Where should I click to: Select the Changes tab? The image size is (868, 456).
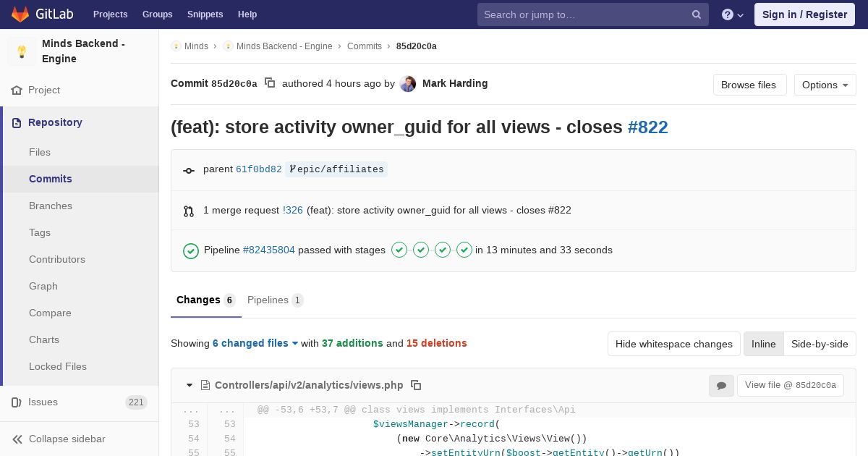click(206, 300)
